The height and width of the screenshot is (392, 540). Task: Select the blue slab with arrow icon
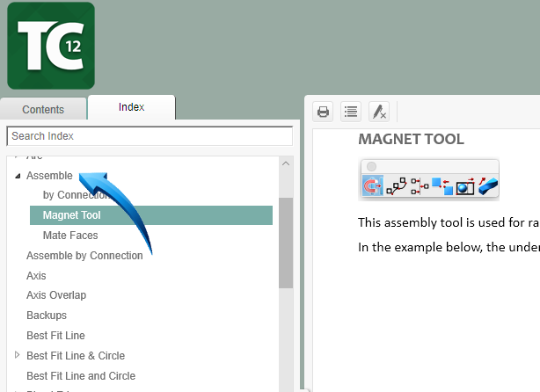tap(488, 186)
